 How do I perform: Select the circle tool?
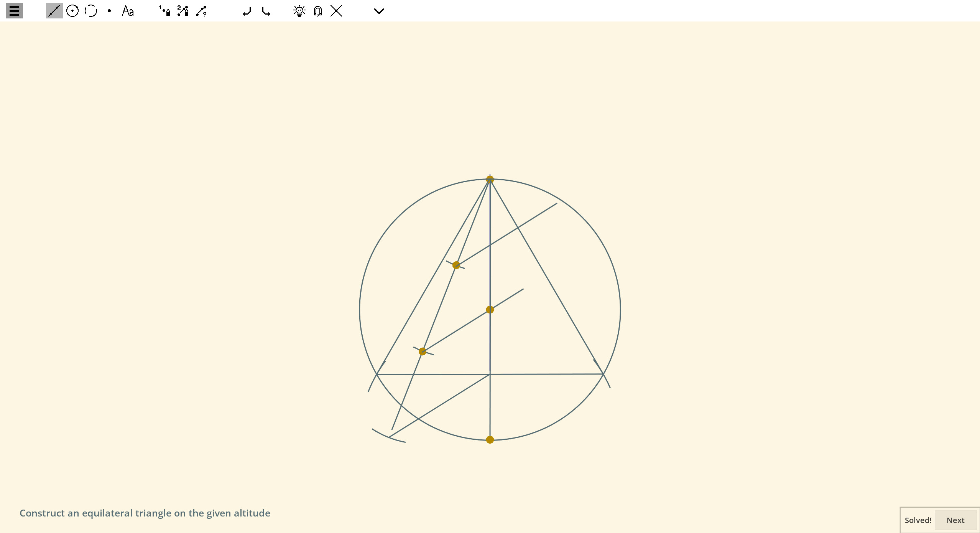[x=72, y=11]
